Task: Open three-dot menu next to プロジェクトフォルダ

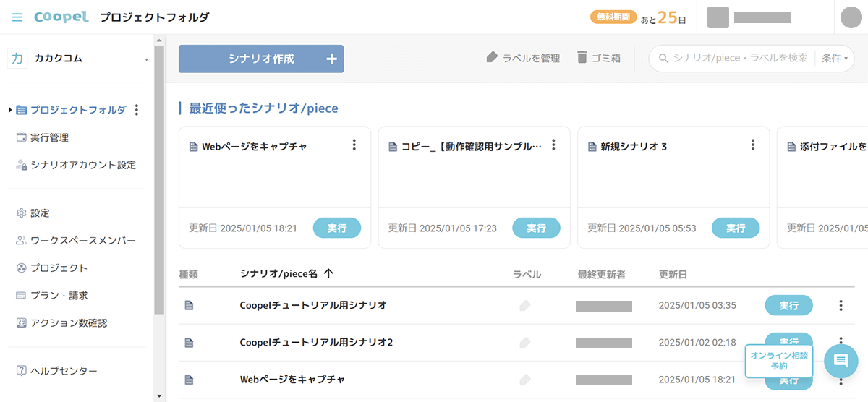Action: 137,110
